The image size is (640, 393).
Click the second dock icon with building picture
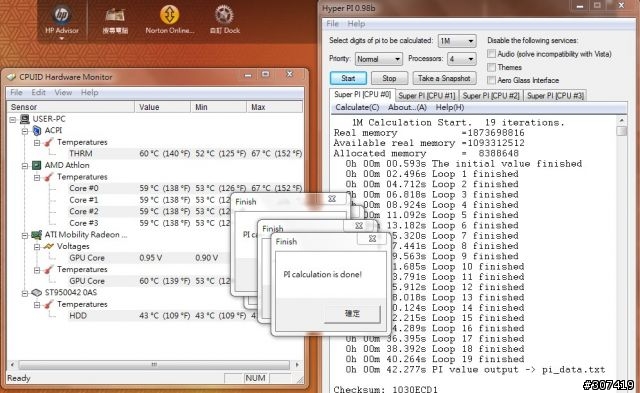tap(115, 16)
